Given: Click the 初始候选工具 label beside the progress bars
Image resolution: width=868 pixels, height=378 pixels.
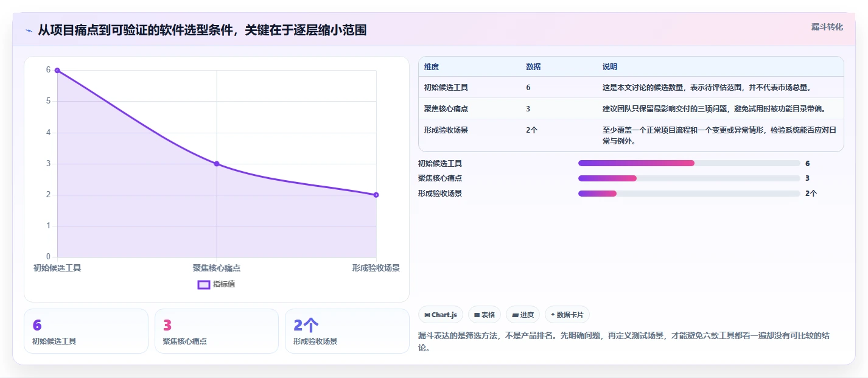Looking at the screenshot, I should [440, 163].
